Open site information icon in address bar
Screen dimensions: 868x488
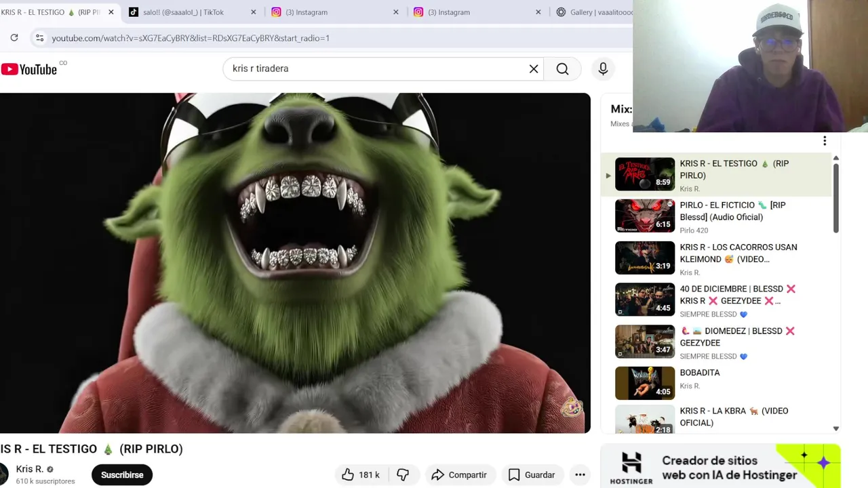click(40, 38)
